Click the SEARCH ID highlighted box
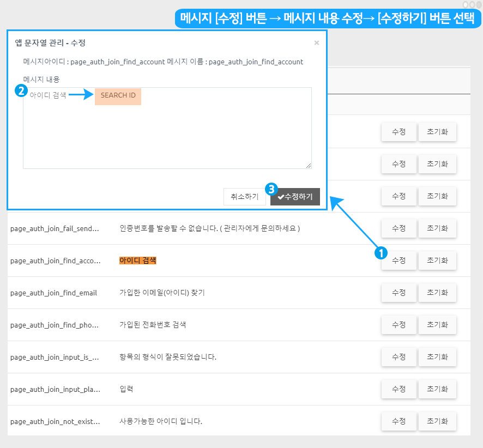This screenshot has width=483, height=448. tap(118, 95)
